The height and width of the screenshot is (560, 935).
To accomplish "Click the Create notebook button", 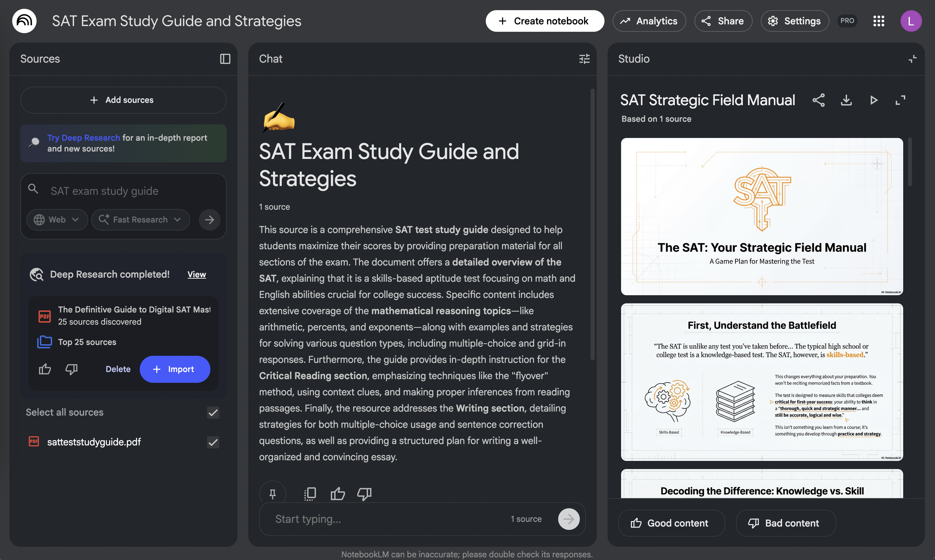I will [x=544, y=21].
